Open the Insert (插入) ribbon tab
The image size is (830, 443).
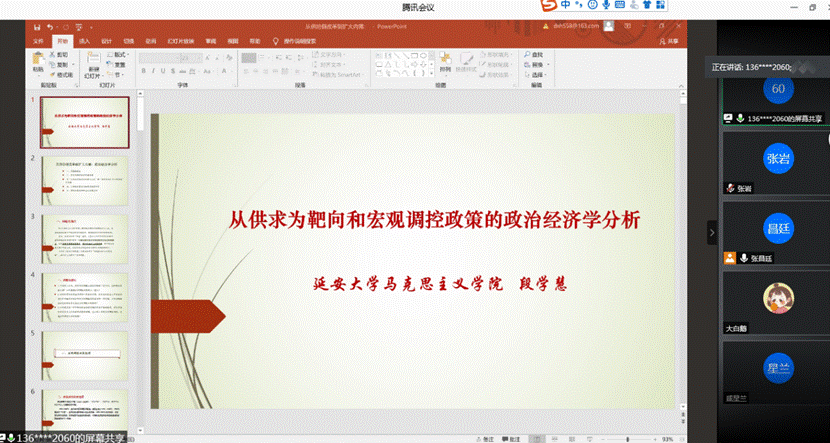click(84, 41)
